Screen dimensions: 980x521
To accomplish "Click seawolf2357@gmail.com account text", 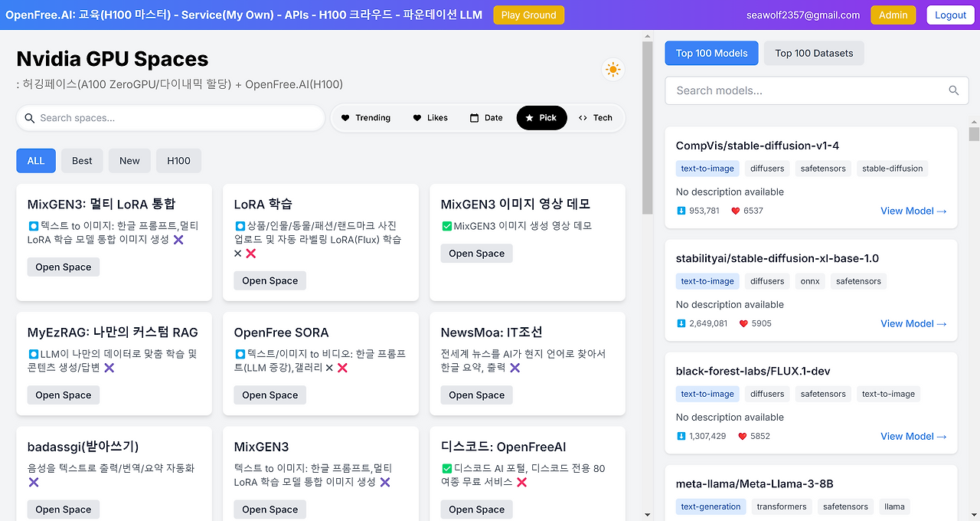I will coord(803,15).
